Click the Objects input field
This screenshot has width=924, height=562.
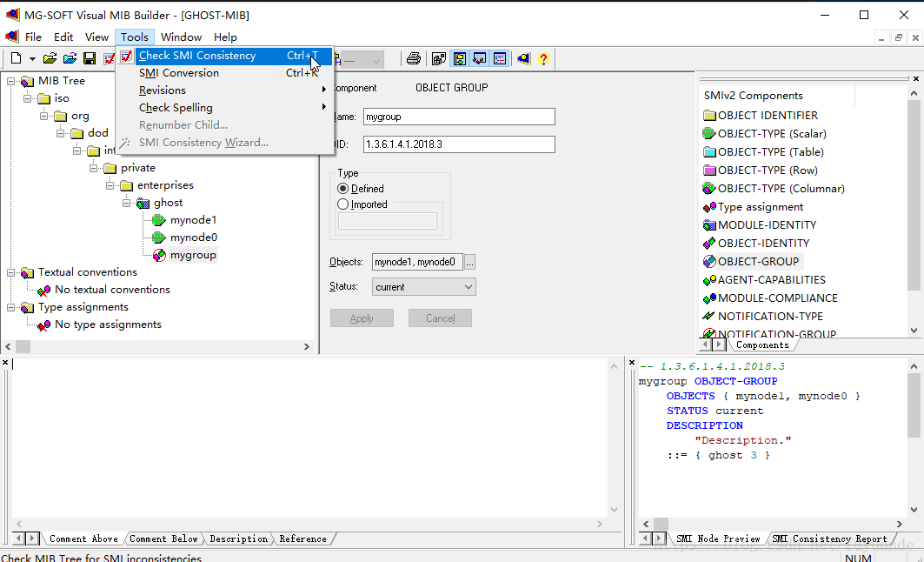coord(417,262)
